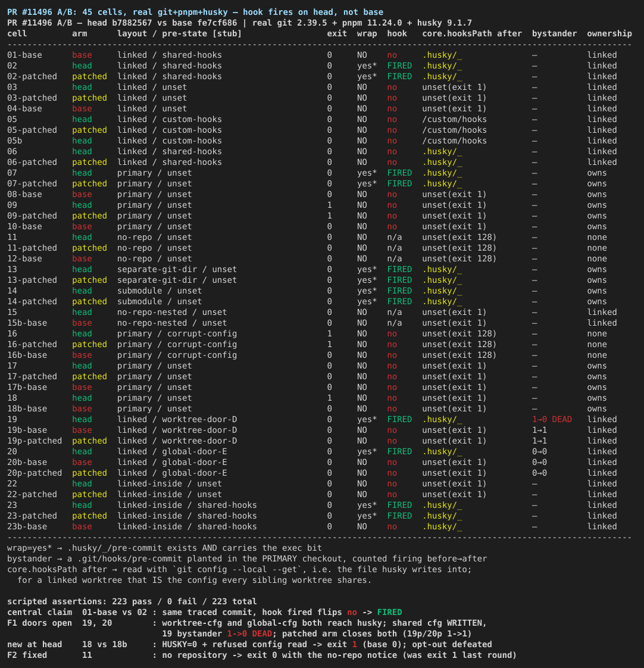Click '18 vs 18b' in the summary
Viewport: 644px width, 668px height.
click(105, 644)
